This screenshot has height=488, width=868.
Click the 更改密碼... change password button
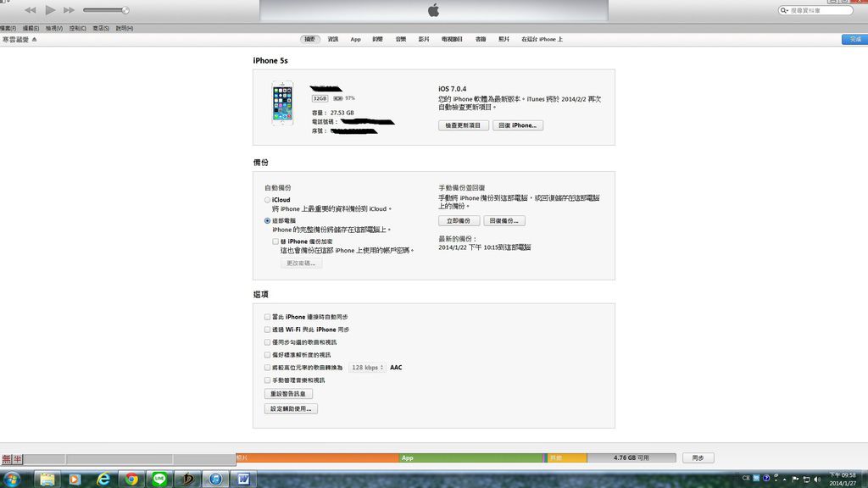(x=301, y=263)
